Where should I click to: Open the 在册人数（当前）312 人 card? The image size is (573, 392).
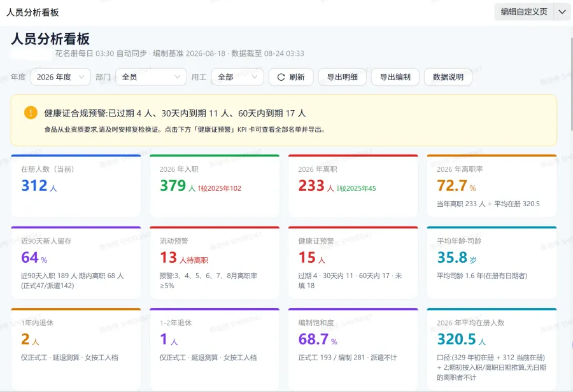[x=76, y=186]
